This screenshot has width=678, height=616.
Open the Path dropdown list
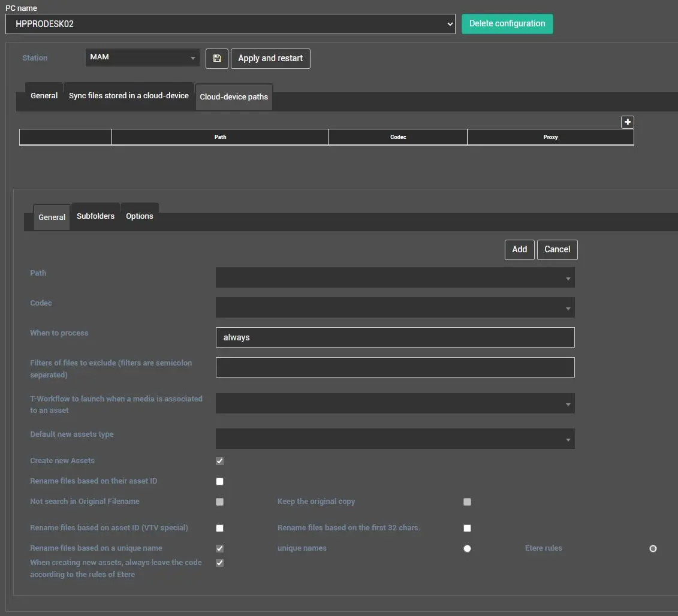tap(394, 278)
